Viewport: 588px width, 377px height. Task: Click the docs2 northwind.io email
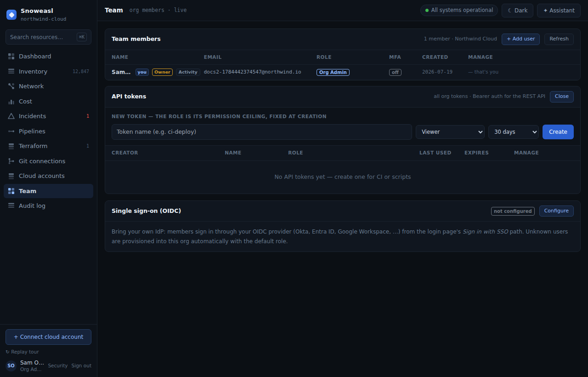click(x=253, y=72)
